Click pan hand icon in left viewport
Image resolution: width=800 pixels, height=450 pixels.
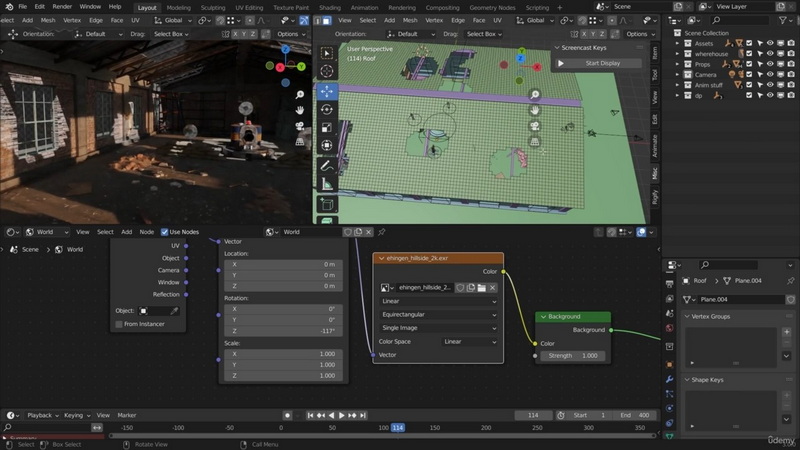[300, 110]
